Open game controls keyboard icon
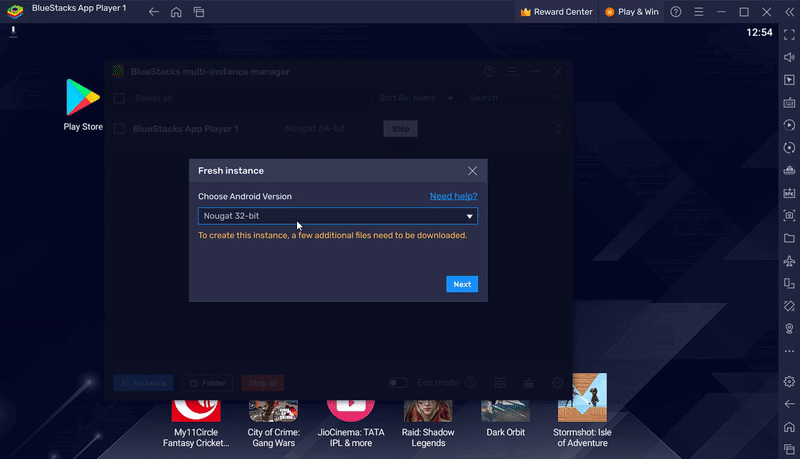 pyautogui.click(x=789, y=103)
